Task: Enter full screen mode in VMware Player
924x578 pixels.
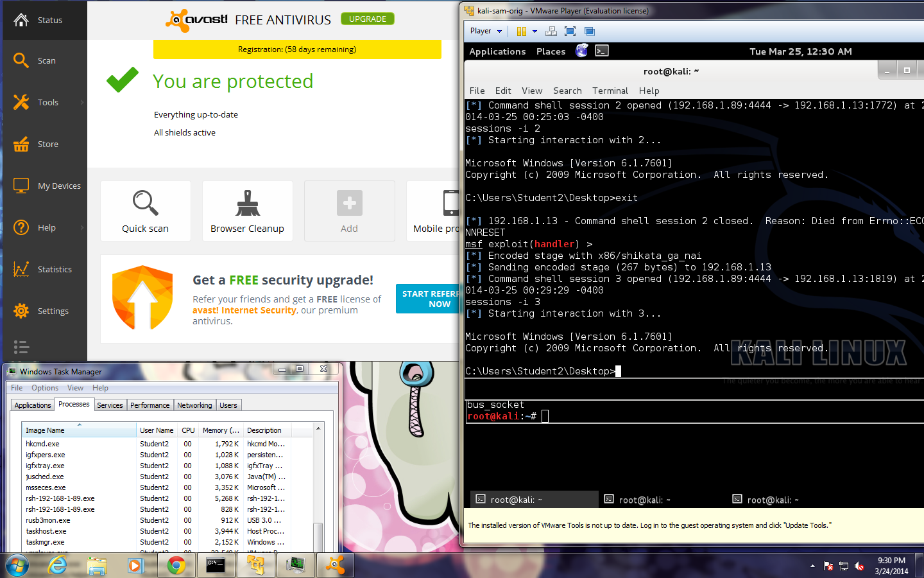Action: tap(570, 31)
